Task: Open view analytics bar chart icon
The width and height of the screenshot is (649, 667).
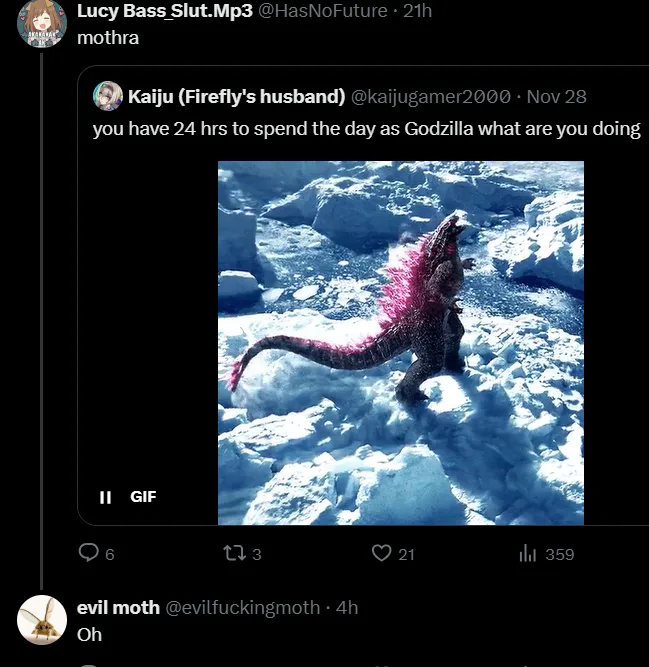Action: coord(528,553)
